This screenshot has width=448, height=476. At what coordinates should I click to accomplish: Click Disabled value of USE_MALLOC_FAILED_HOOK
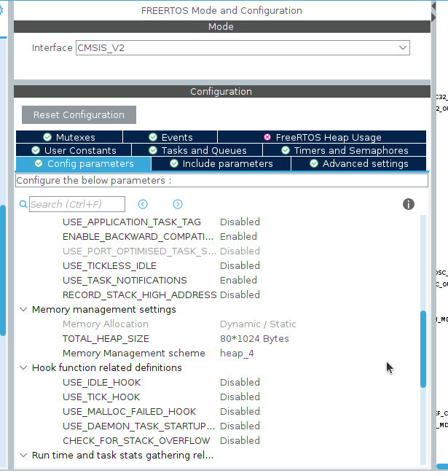click(x=240, y=412)
